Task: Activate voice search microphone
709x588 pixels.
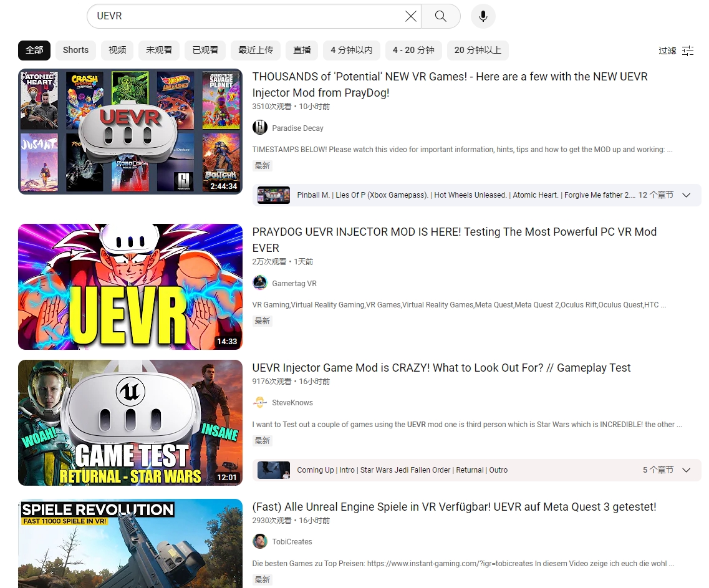Action: pyautogui.click(x=483, y=16)
